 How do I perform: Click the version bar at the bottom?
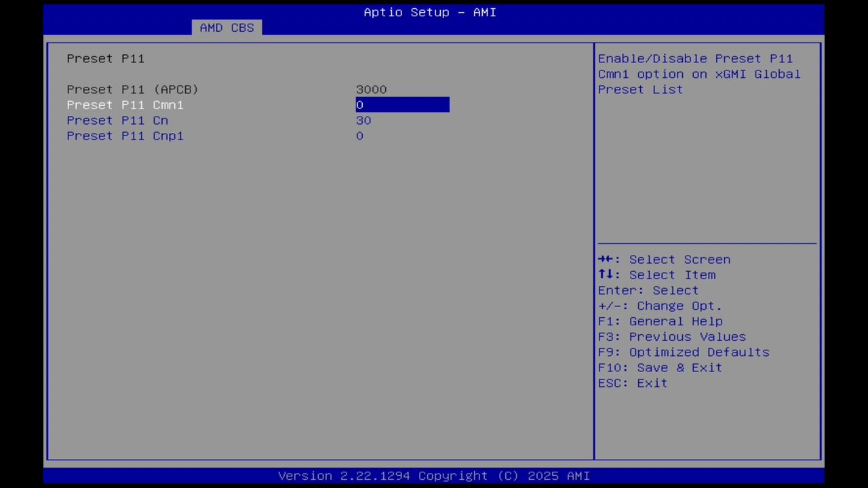[x=434, y=475]
